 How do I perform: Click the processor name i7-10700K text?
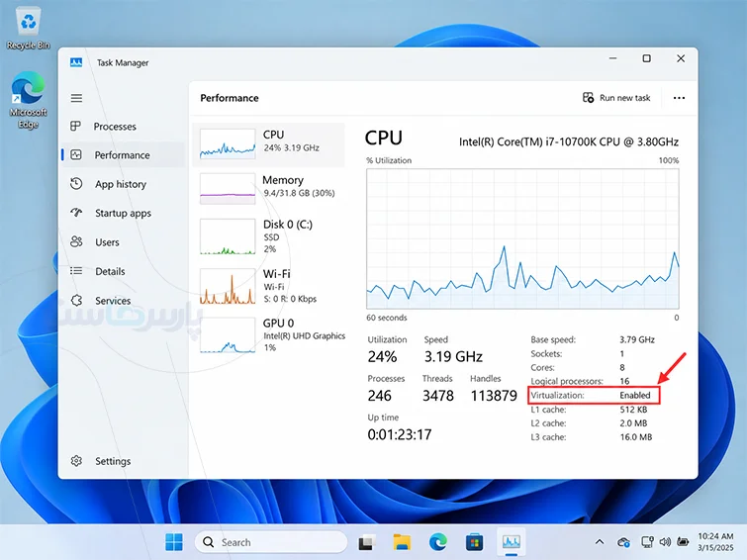(569, 141)
